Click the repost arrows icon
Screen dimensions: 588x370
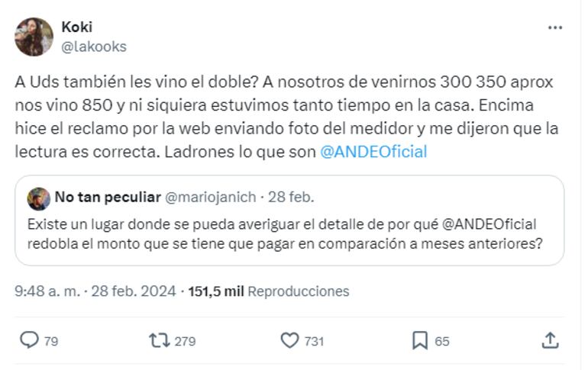(x=158, y=340)
